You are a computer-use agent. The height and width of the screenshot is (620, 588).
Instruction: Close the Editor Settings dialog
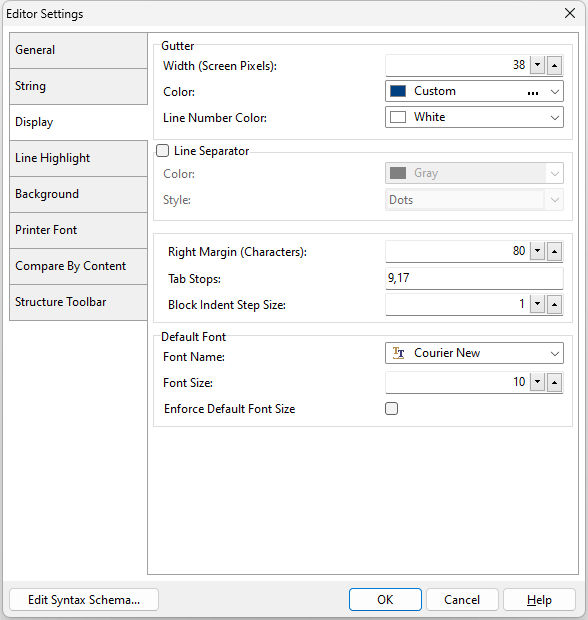coord(570,13)
